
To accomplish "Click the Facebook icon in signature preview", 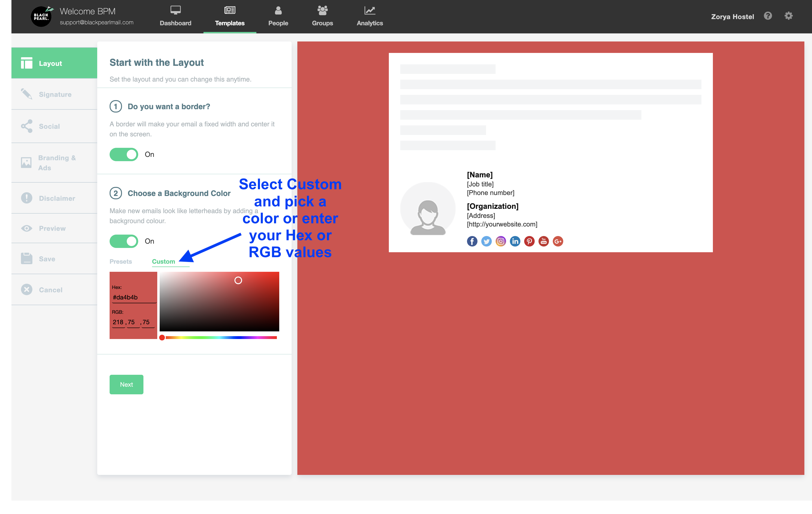I will (472, 241).
